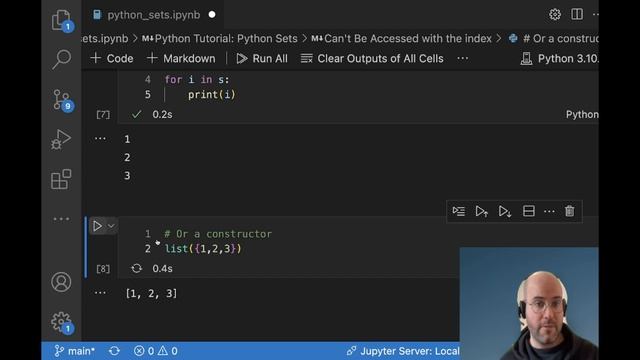This screenshot has height=360, width=640.
Task: Click the for i in s: code line
Action: (x=197, y=80)
